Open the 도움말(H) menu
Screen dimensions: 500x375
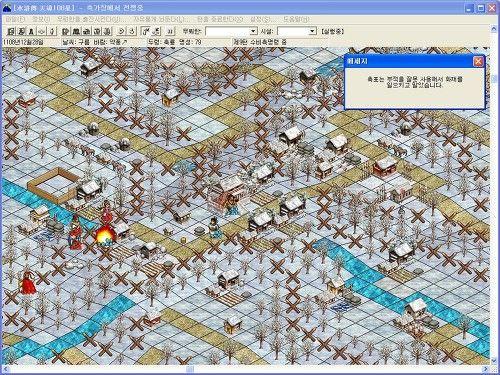(x=296, y=19)
